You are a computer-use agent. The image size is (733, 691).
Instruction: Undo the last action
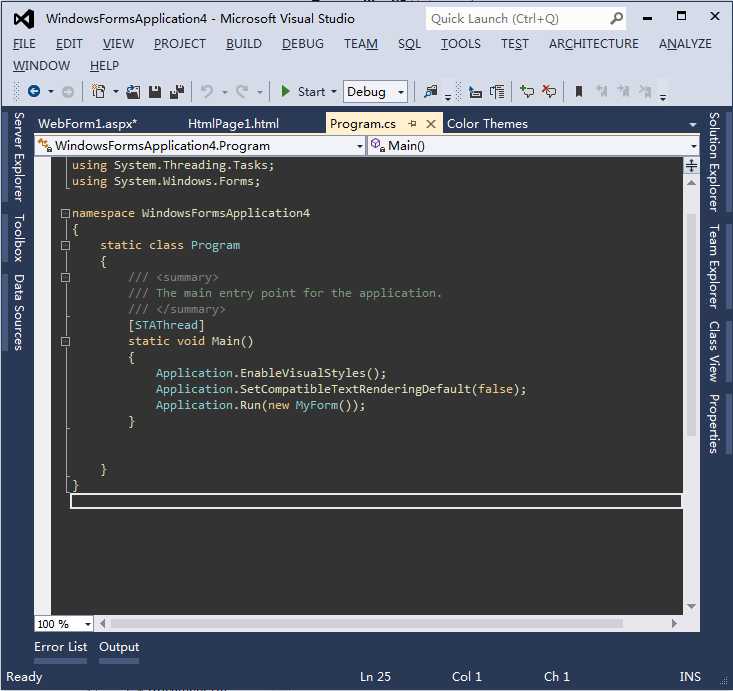[x=207, y=91]
